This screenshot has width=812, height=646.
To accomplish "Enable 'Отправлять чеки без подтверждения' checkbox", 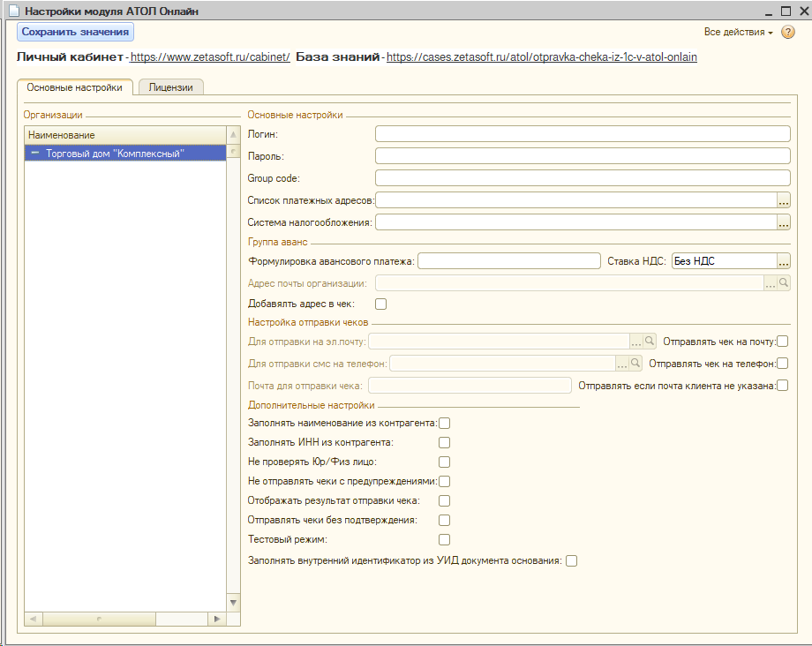I will (444, 520).
